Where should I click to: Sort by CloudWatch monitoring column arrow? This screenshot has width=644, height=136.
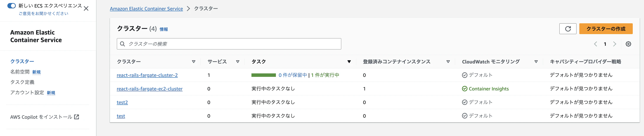536,62
